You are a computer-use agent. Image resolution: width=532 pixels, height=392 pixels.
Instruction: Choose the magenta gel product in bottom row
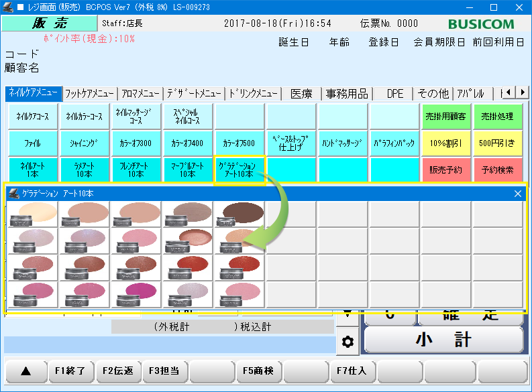[x=136, y=293]
